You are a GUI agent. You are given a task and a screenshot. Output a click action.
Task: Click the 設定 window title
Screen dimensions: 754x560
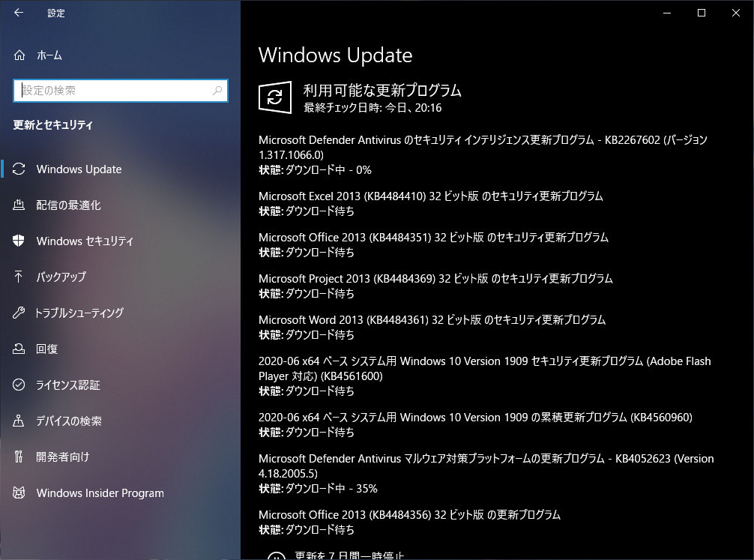pyautogui.click(x=55, y=13)
